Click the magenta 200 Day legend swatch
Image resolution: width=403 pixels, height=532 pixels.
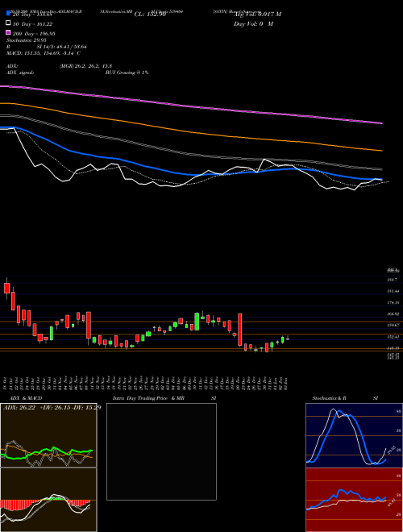coord(9,32)
